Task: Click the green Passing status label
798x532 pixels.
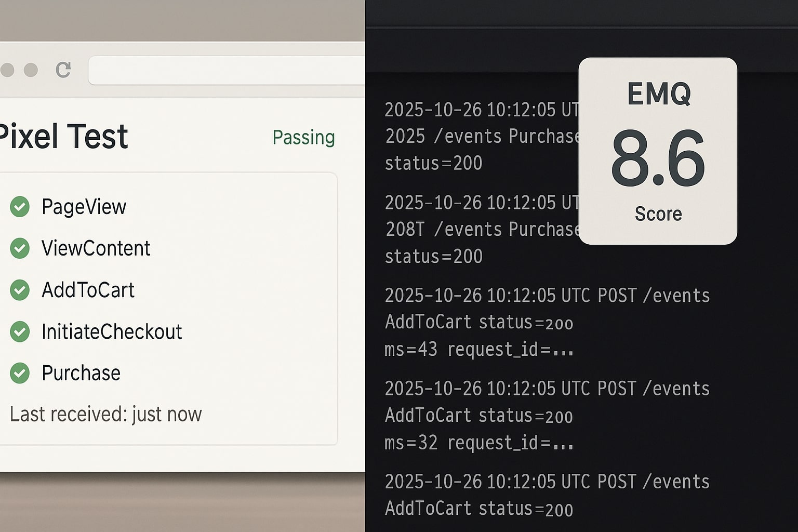Action: pos(303,137)
